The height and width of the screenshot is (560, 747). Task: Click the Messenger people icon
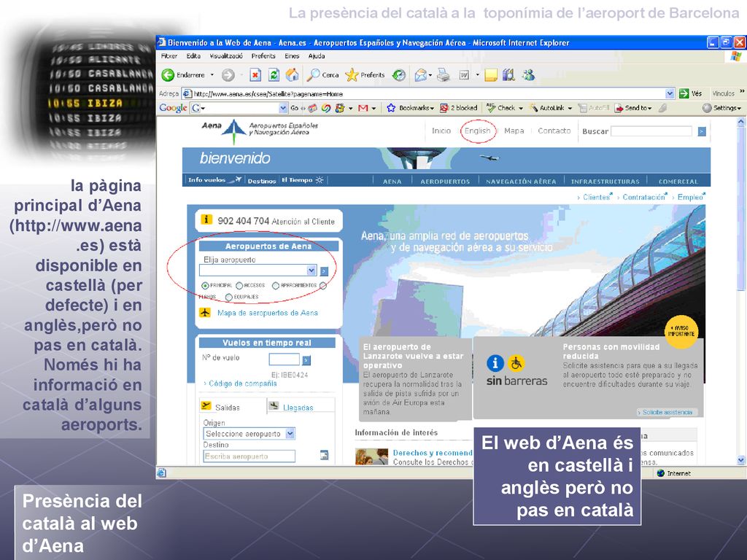point(528,75)
